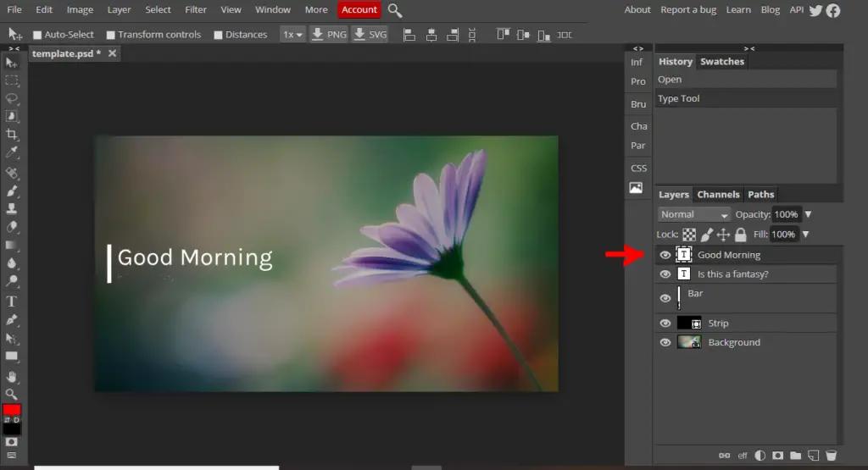The width and height of the screenshot is (868, 470).
Task: Link layers chain icon
Action: point(724,455)
